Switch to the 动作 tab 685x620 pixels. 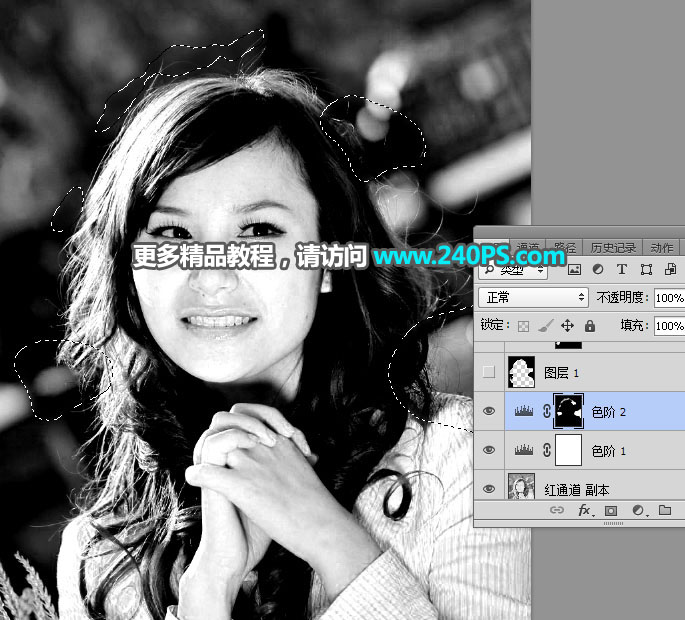[661, 248]
